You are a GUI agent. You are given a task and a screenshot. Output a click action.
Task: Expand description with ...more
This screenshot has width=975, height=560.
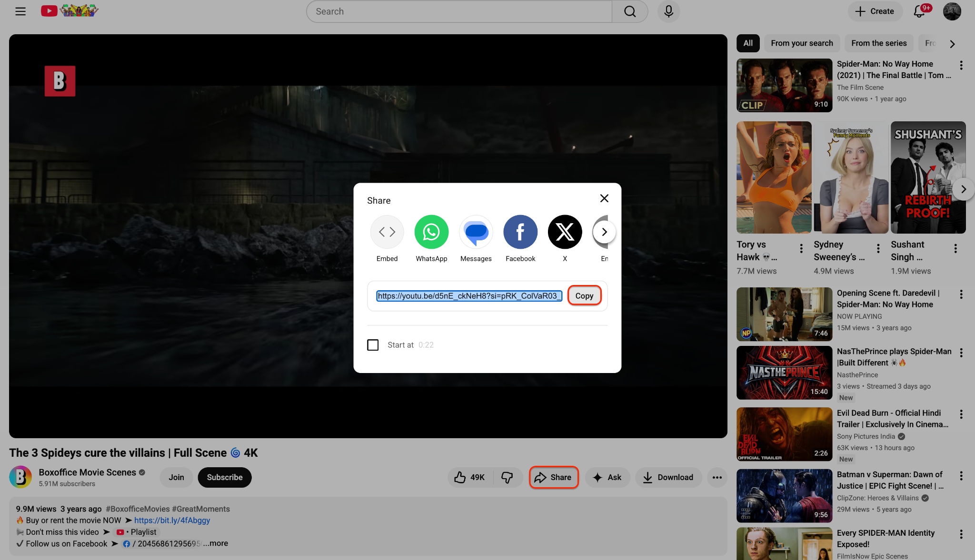pos(216,543)
